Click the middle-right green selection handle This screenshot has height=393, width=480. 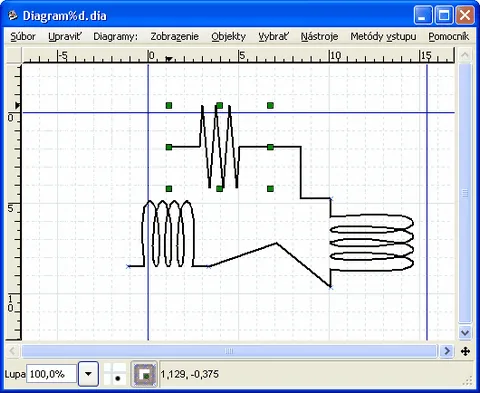270,147
